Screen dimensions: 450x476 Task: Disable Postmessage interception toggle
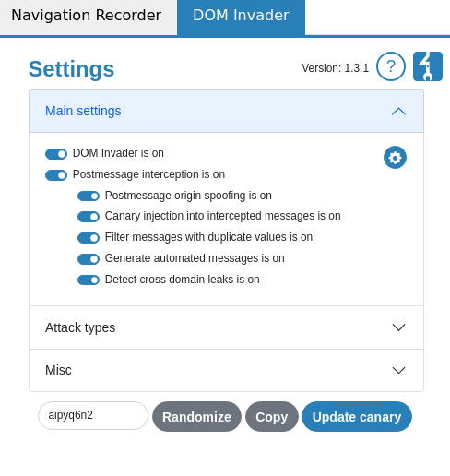56,175
